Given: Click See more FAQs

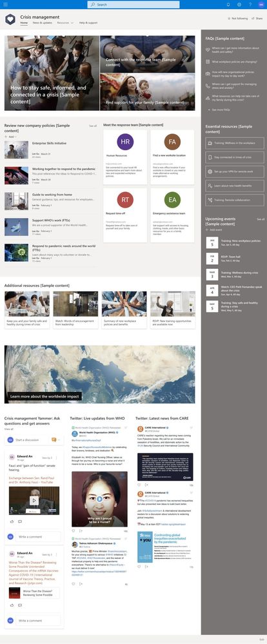Looking at the screenshot, I should 219,110.
